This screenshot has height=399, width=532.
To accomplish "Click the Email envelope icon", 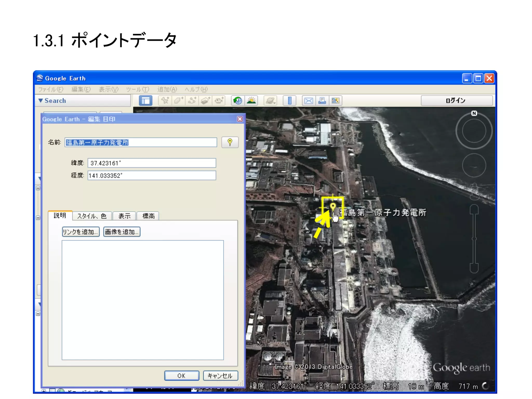I will point(309,101).
